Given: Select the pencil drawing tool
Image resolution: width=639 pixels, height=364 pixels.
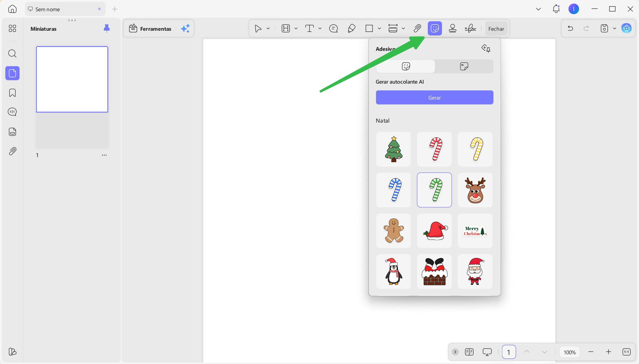Looking at the screenshot, I should (351, 28).
